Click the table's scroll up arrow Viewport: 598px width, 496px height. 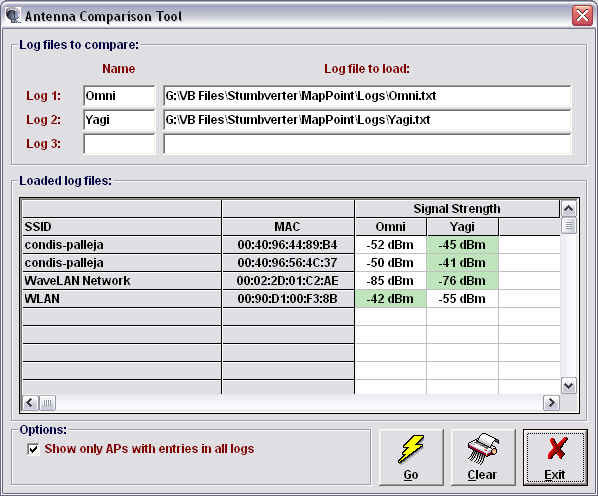pyautogui.click(x=568, y=208)
